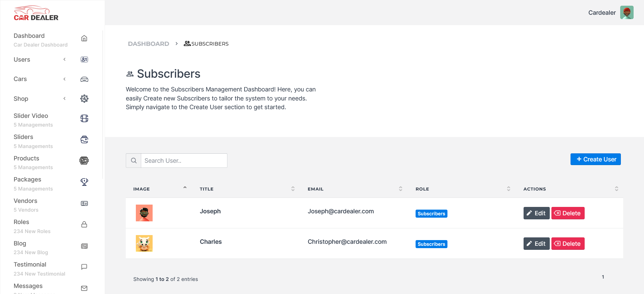Click the Blog newspaper icon
Viewport: 644px width, 294px height.
click(x=84, y=246)
